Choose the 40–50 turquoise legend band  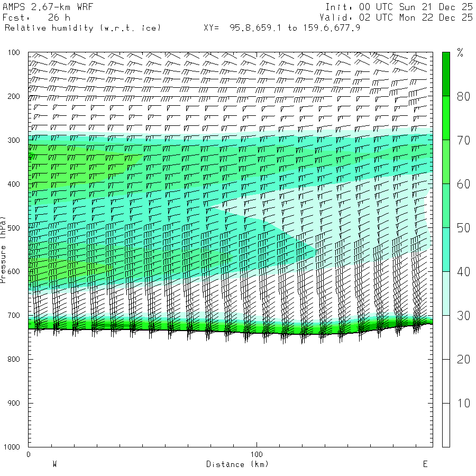click(446, 250)
